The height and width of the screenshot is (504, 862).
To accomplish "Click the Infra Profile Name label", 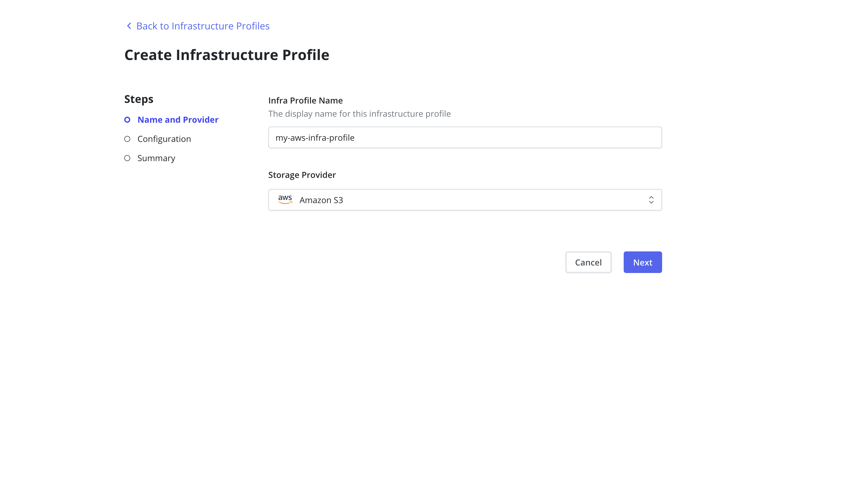I will click(306, 100).
